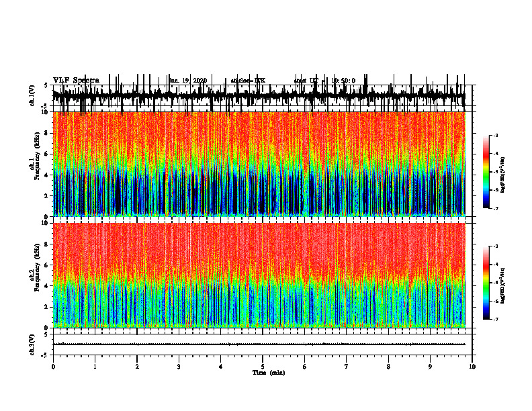The width and height of the screenshot is (532, 411).
Task: Click the station label in the header
Action: coord(248,81)
